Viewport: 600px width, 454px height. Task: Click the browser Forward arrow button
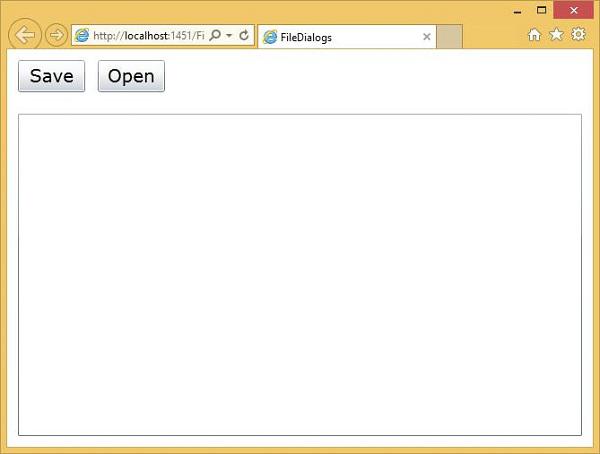(56, 35)
